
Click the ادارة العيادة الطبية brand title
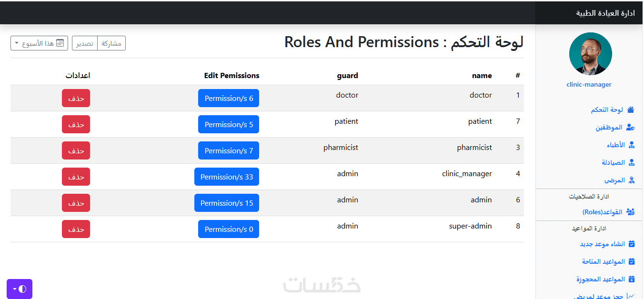point(605,13)
